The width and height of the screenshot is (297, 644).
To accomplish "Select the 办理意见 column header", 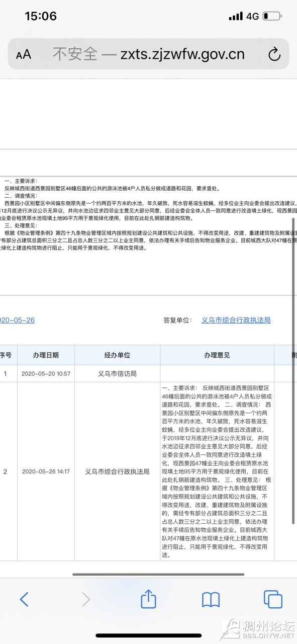I will click(217, 355).
